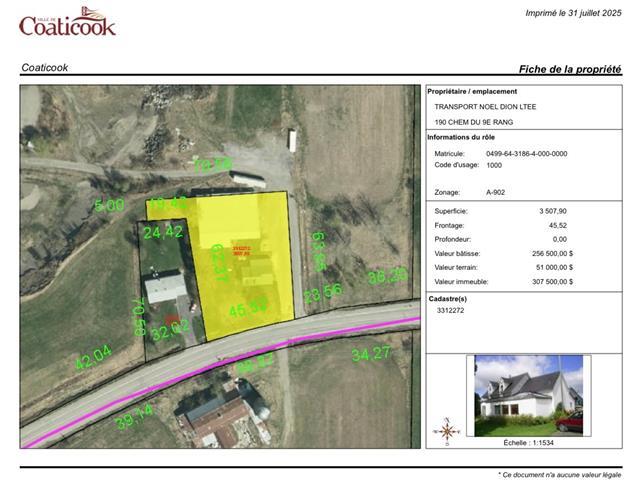
Task: Click the 42,04 measurement along the road
Action: pyautogui.click(x=94, y=358)
